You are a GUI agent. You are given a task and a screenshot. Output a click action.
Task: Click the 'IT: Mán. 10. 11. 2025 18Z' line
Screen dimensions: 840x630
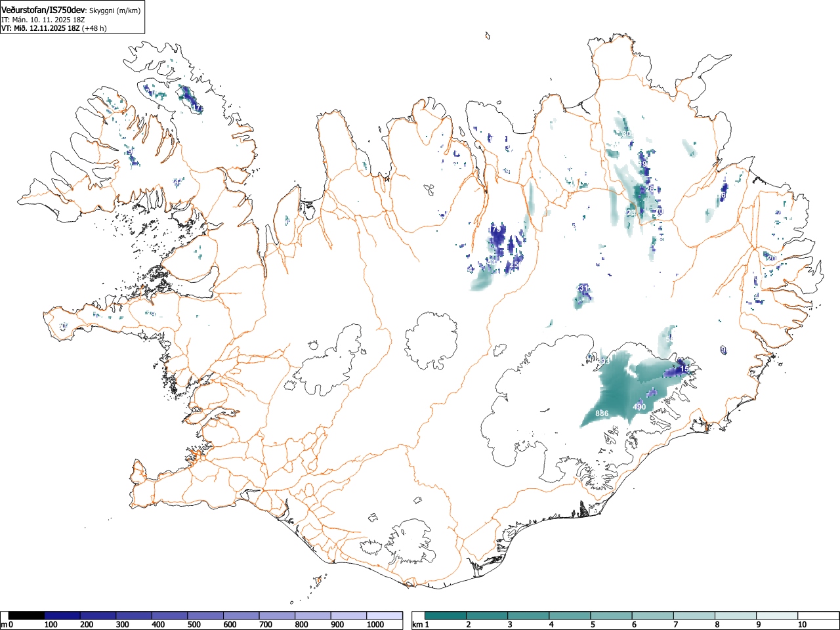pyautogui.click(x=43, y=20)
